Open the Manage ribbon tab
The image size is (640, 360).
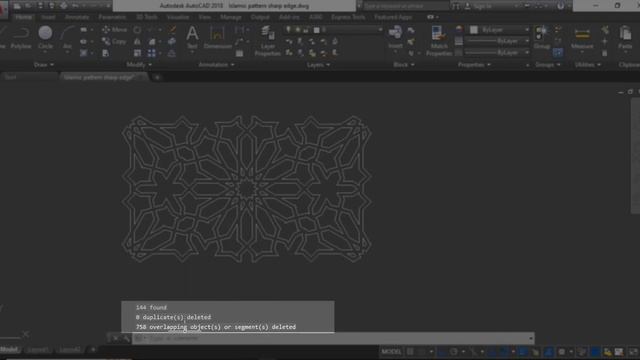click(231, 17)
